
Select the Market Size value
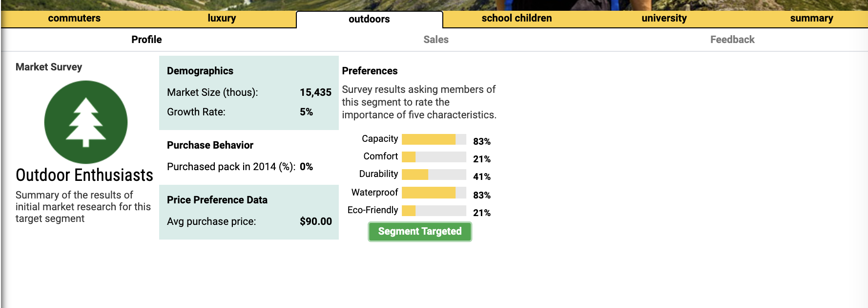click(x=315, y=92)
